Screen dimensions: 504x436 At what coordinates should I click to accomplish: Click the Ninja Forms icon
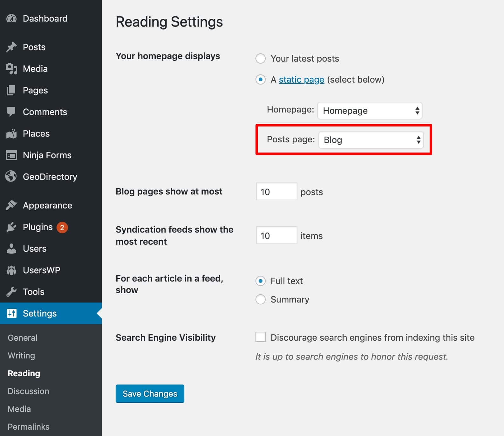coord(11,155)
